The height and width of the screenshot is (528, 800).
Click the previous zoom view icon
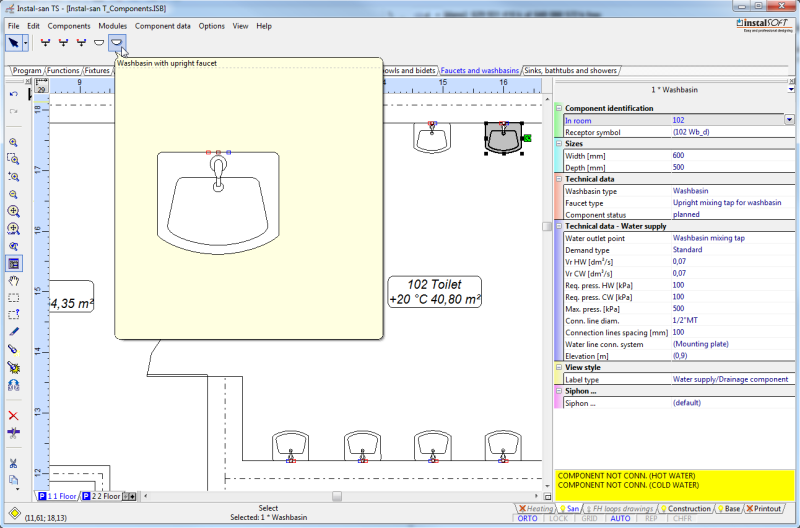pyautogui.click(x=14, y=246)
